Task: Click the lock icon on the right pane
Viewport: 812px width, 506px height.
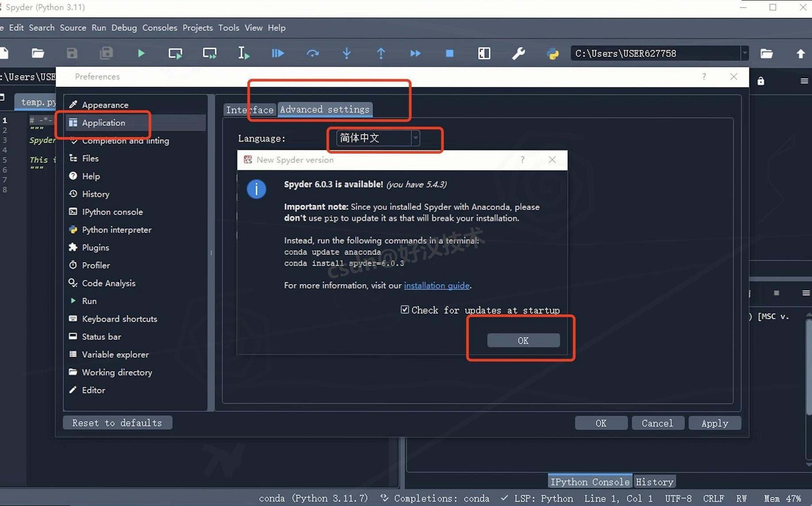Action: pyautogui.click(x=761, y=81)
